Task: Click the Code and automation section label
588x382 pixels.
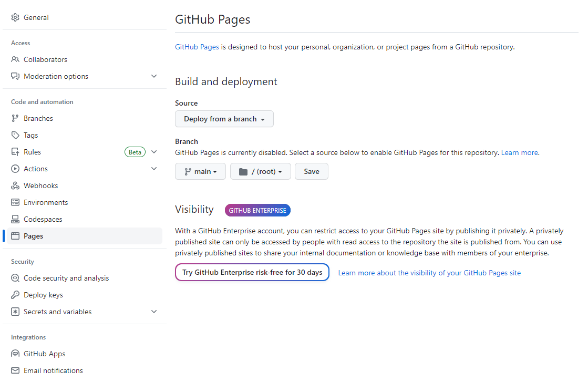Action: 42,101
